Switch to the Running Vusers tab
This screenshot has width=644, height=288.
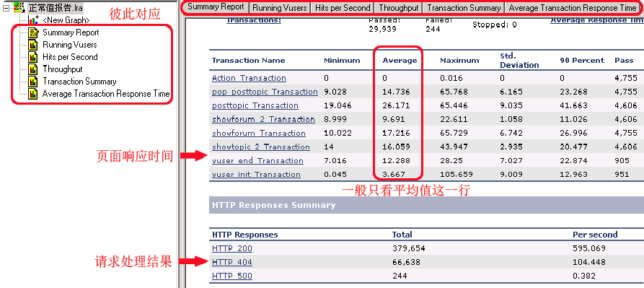280,8
